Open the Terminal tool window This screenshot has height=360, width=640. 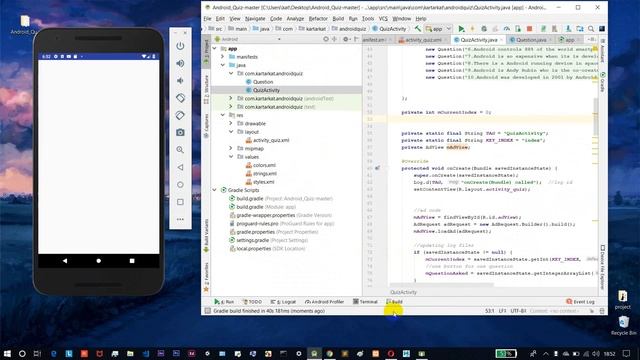tap(365, 302)
